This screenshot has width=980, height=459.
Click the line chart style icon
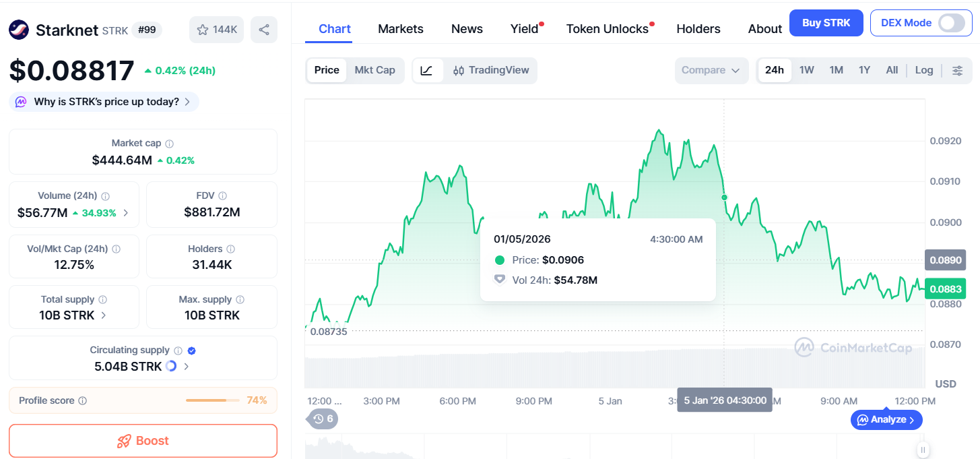coord(428,70)
